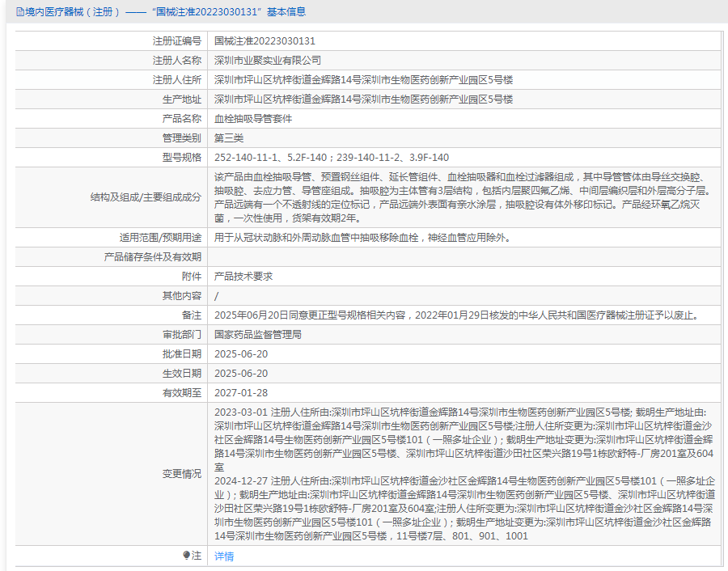728x571 pixels.
Task: Click the product name 血栓抽吸导管套件
Action: 253,119
